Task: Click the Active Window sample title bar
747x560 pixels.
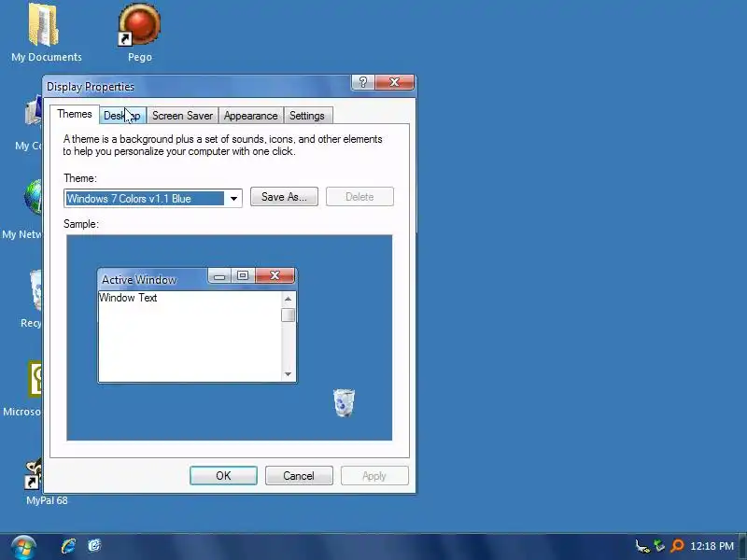Action: [x=152, y=279]
